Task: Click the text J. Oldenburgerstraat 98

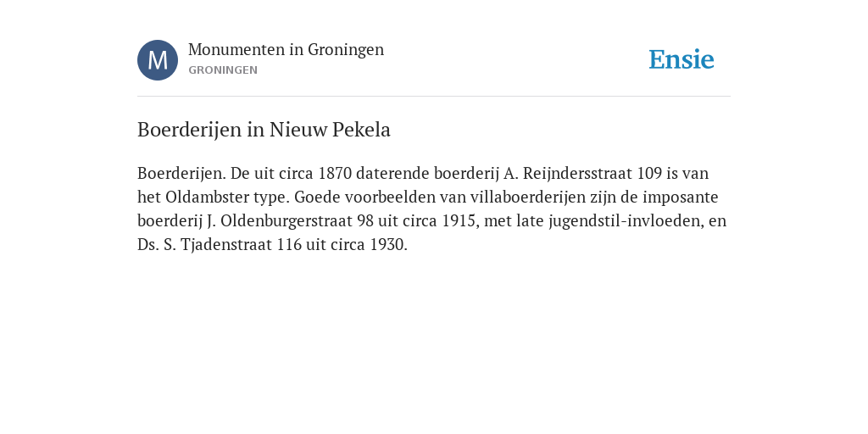Action: click(290, 221)
